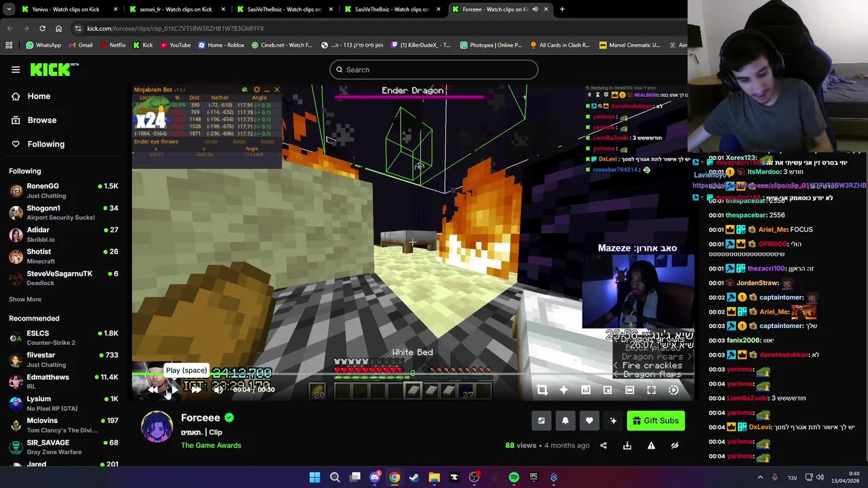Open the Forceee channel name link
This screenshot has width=868, height=488.
pos(201,418)
